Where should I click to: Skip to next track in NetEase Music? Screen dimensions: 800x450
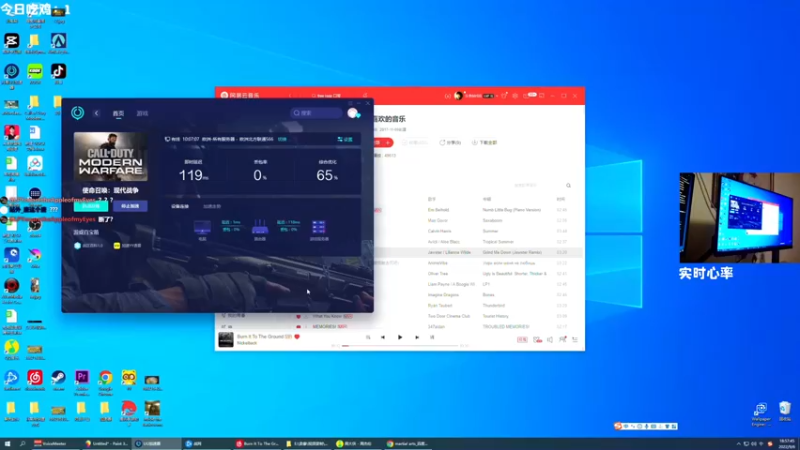point(417,337)
